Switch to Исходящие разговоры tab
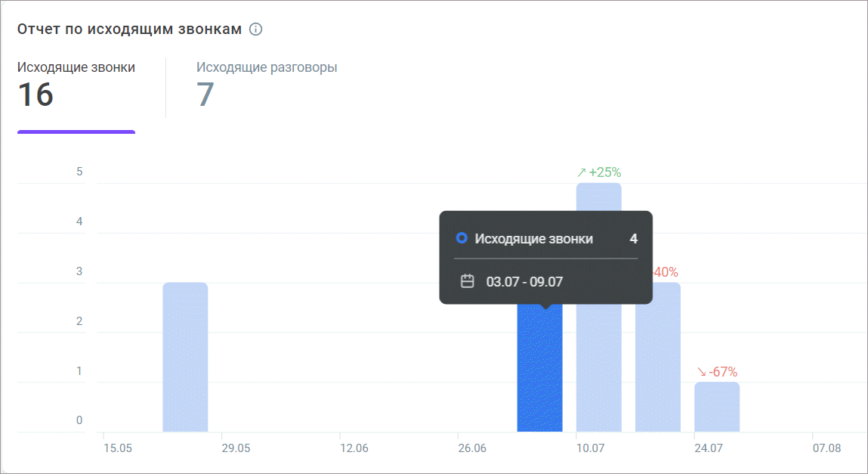 click(x=267, y=84)
